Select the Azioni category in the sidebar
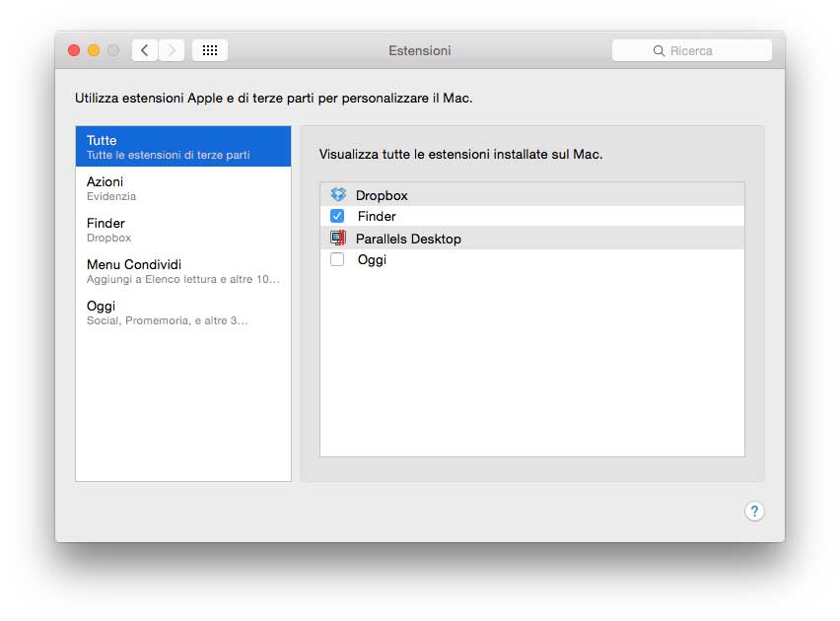Image resolution: width=840 pixels, height=621 pixels. (183, 188)
